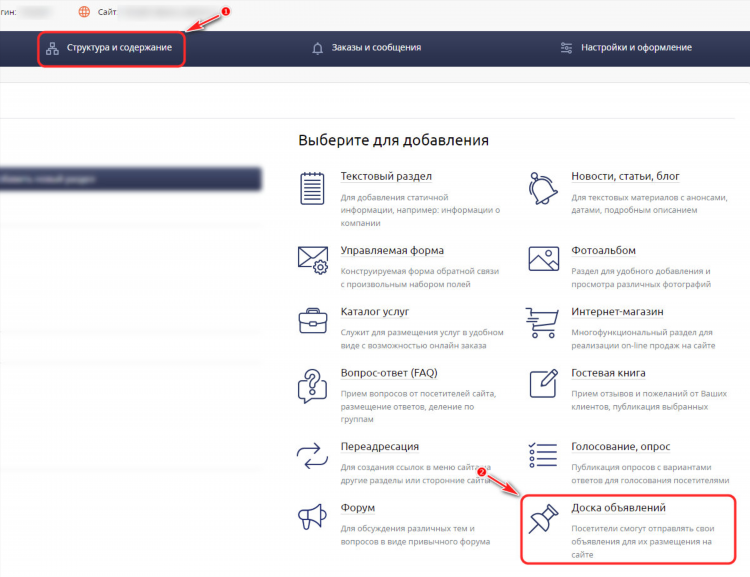Add the Форум section
This screenshot has width=750, height=577.
coord(358,508)
